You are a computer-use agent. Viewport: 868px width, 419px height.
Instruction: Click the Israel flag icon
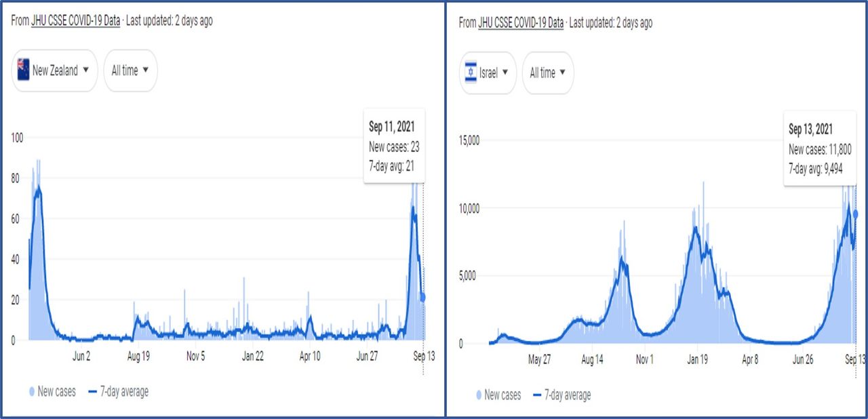pyautogui.click(x=470, y=73)
